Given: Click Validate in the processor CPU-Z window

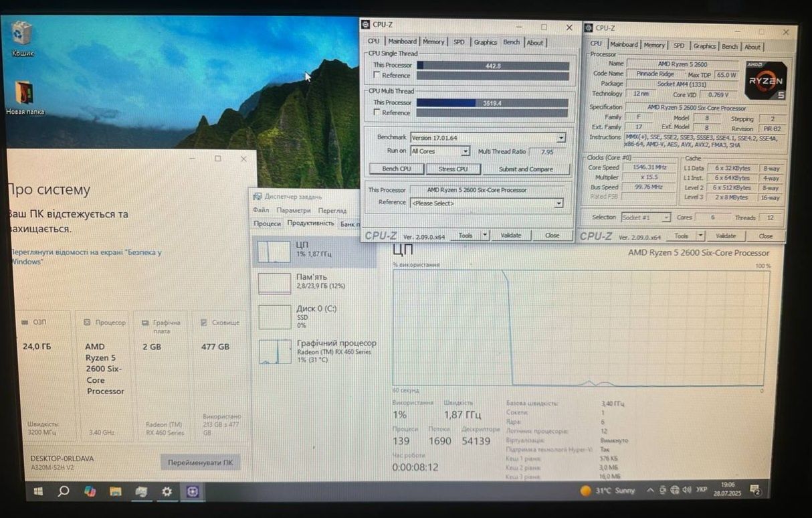Looking at the screenshot, I should click(726, 236).
